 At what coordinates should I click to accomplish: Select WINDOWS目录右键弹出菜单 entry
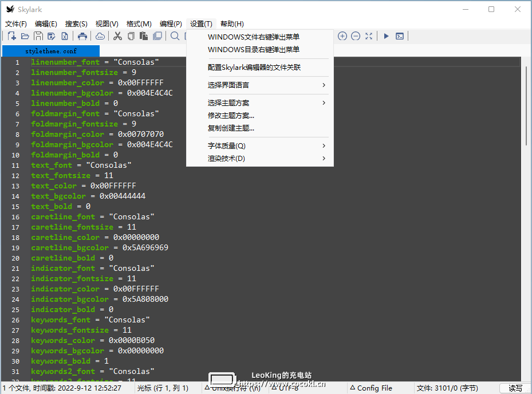(x=260, y=50)
